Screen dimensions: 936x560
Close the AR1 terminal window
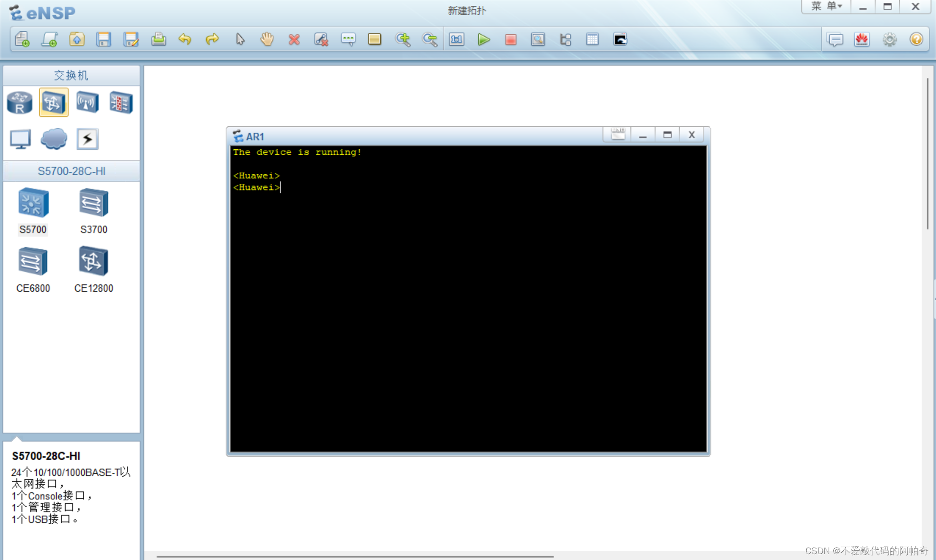(x=692, y=135)
